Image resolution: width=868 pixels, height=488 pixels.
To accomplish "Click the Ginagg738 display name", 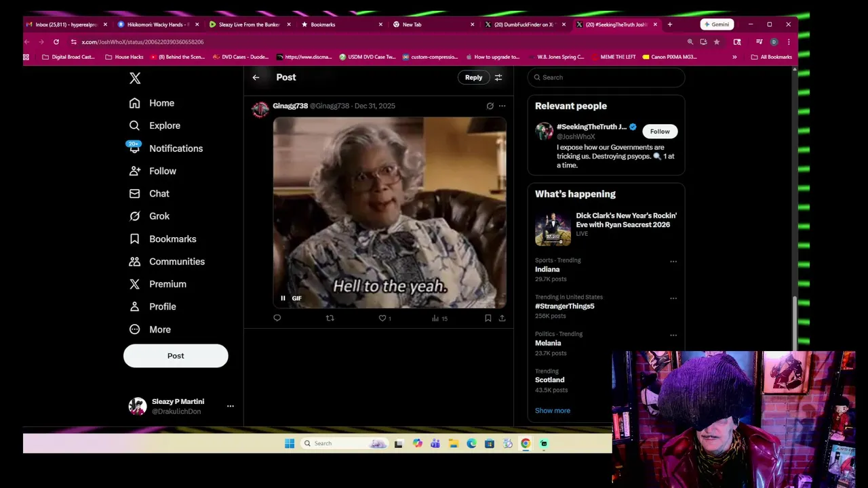I will point(290,106).
